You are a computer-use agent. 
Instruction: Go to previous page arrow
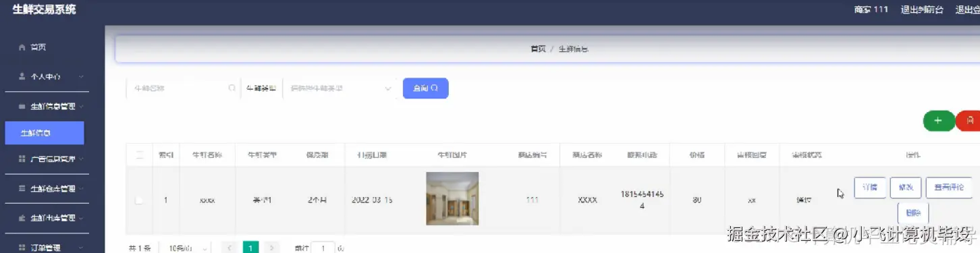229,248
